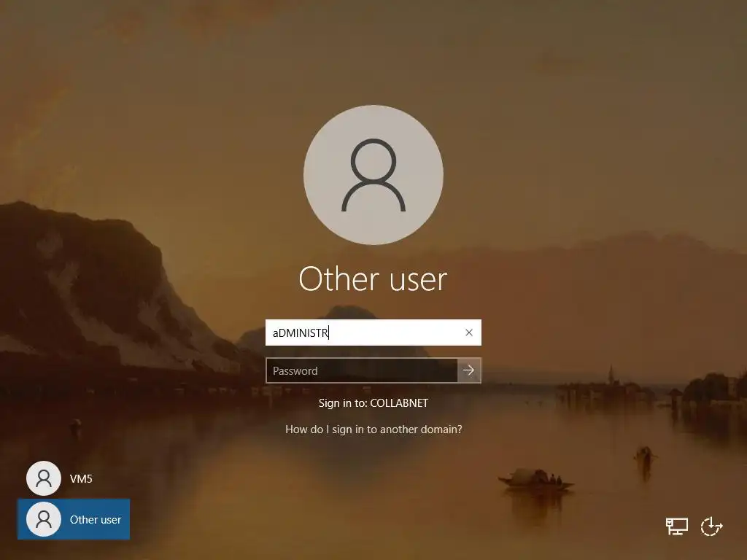Open 'How do I sign in to another domain?'
Viewport: 747px width, 560px height.
tap(373, 429)
